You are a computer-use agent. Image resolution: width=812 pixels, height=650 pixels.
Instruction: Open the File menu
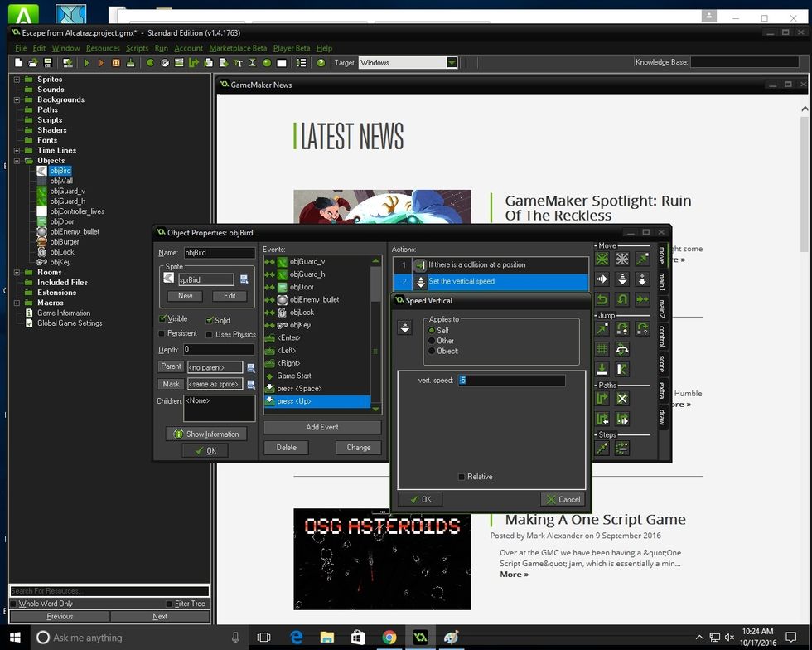pyautogui.click(x=21, y=48)
